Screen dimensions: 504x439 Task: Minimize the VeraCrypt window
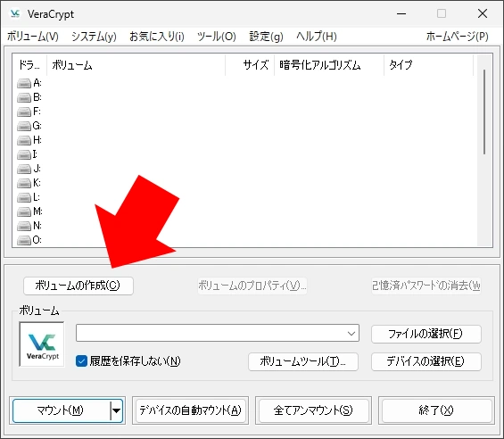[x=401, y=13]
